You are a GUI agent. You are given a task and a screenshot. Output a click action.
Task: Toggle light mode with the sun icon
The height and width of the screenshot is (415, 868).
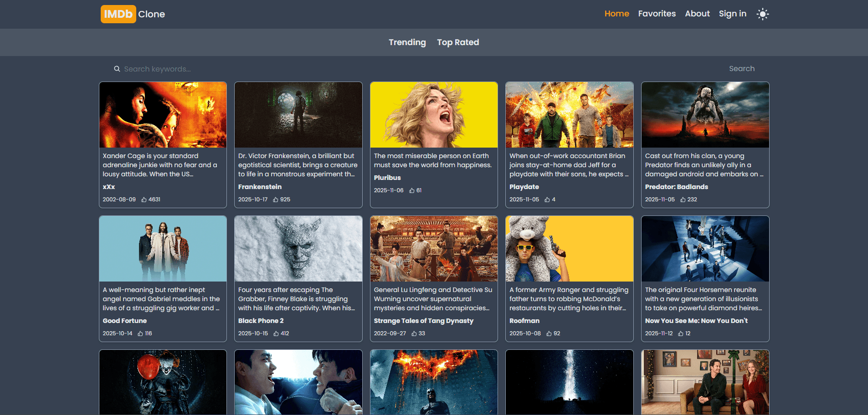[x=763, y=14]
